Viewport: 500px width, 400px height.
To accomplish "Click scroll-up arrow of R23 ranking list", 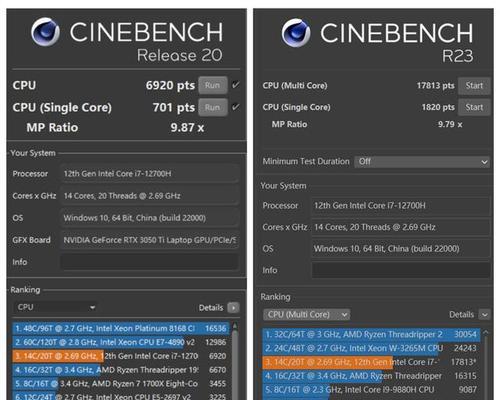I will tap(485, 332).
